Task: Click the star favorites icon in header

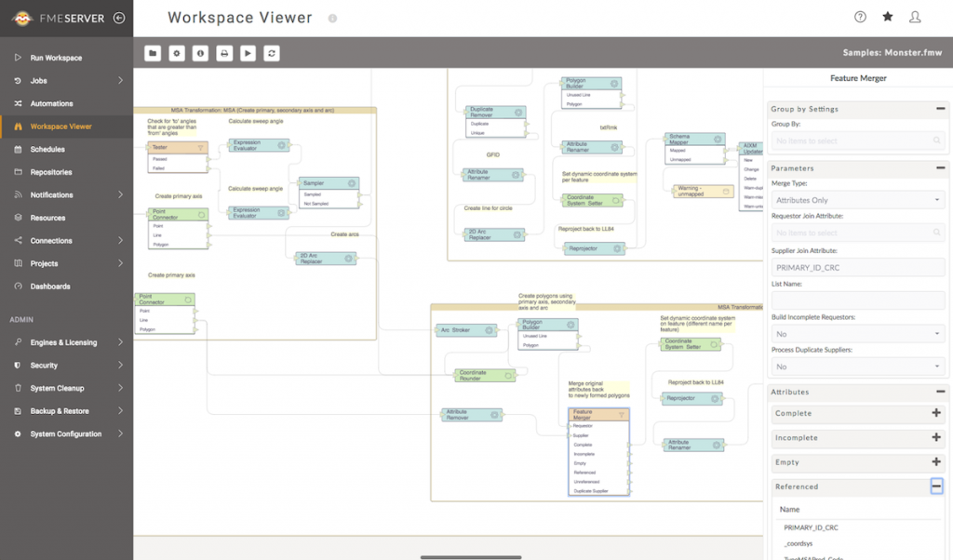Action: pos(887,17)
